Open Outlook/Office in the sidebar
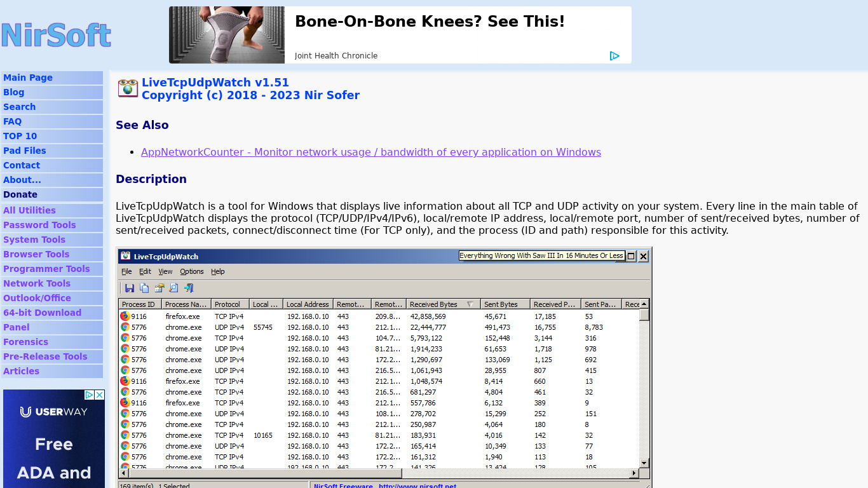The height and width of the screenshot is (488, 868). pos(37,298)
